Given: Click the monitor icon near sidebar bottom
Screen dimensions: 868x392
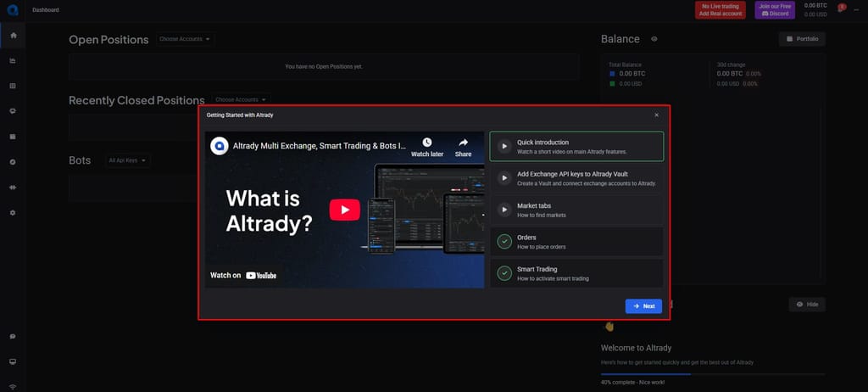Looking at the screenshot, I should [x=13, y=361].
